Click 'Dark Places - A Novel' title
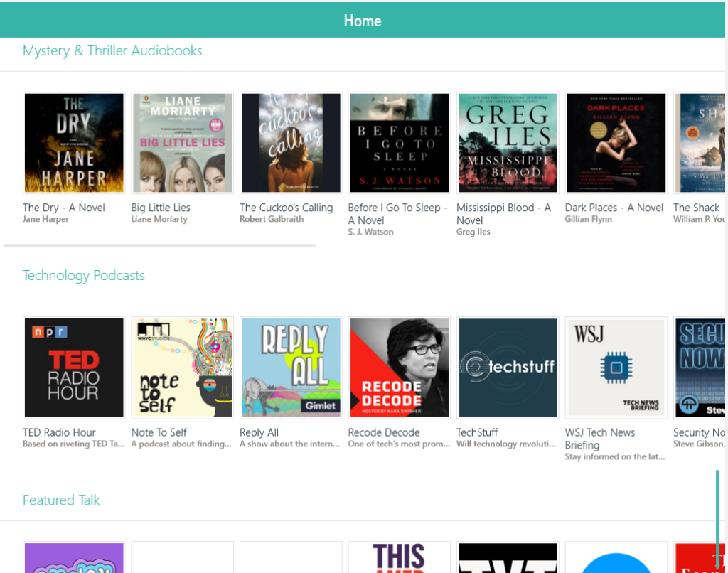728x573 pixels. [614, 208]
